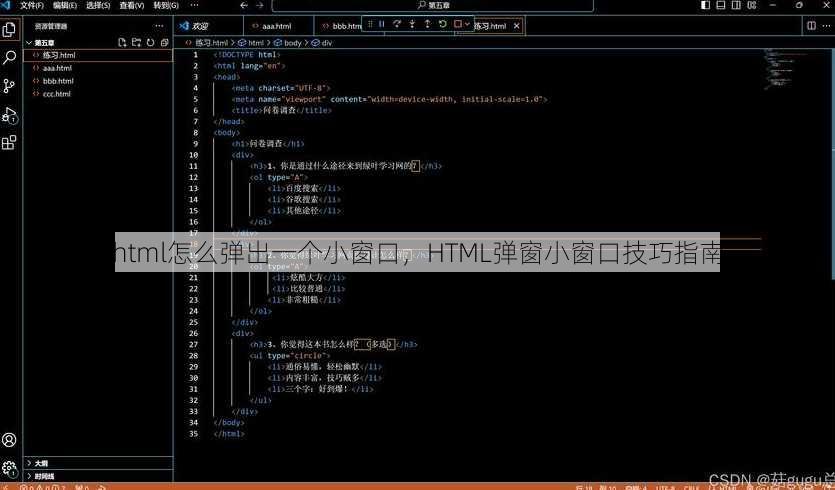The image size is (835, 490).
Task: Open Customize Layout icon
Action: 751,5
